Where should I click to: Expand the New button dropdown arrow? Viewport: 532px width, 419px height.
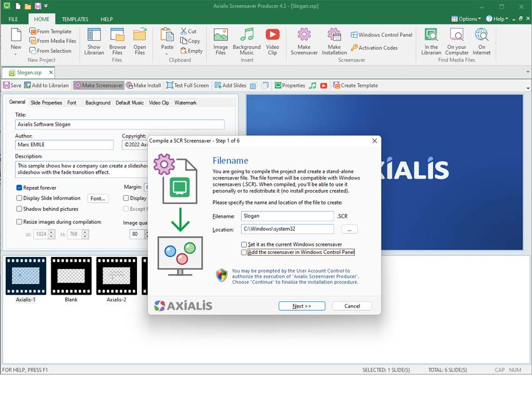[16, 54]
